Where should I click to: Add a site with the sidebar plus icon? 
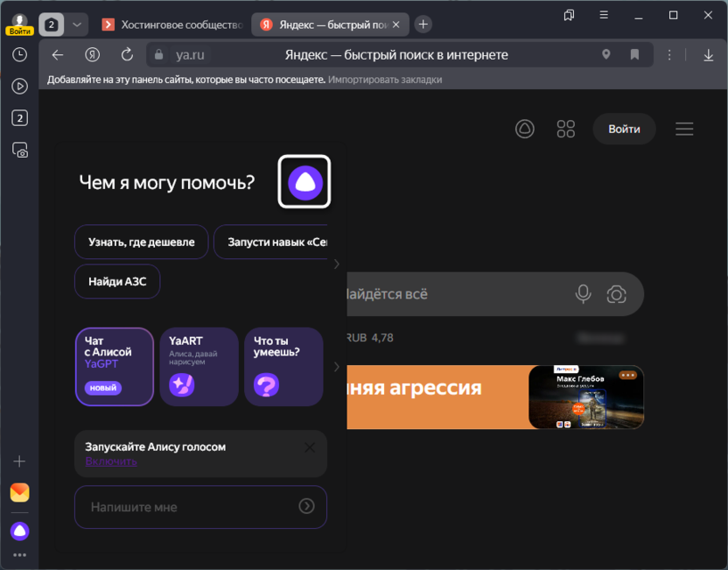point(19,461)
